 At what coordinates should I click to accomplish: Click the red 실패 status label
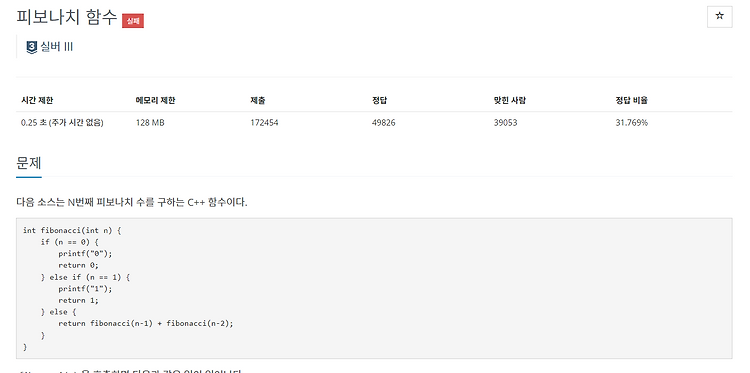pyautogui.click(x=133, y=21)
